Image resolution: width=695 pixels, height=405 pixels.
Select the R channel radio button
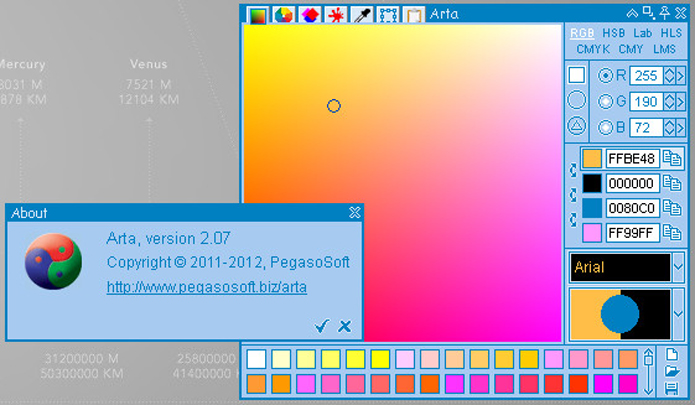click(606, 75)
